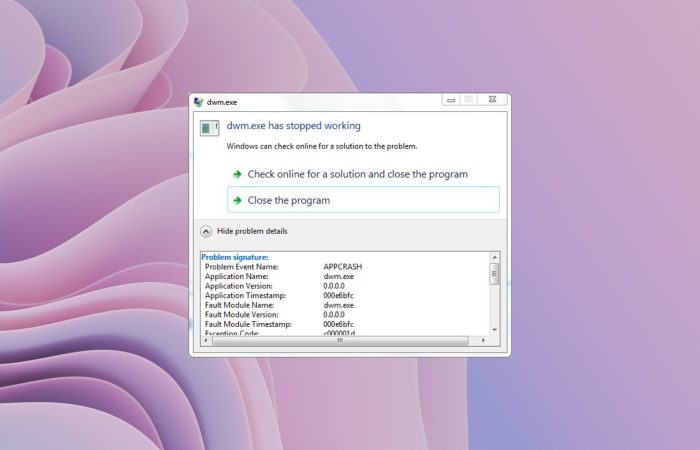This screenshot has height=450, width=700.
Task: Click the Windows can check online message
Action: 322,146
